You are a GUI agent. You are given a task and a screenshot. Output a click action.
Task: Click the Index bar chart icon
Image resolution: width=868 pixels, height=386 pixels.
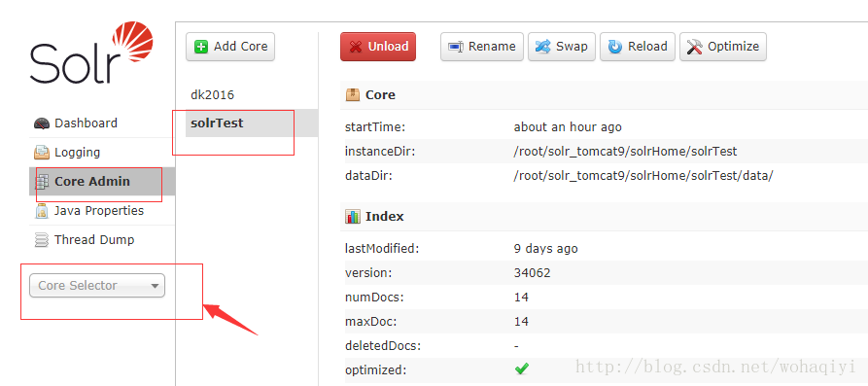(x=353, y=217)
